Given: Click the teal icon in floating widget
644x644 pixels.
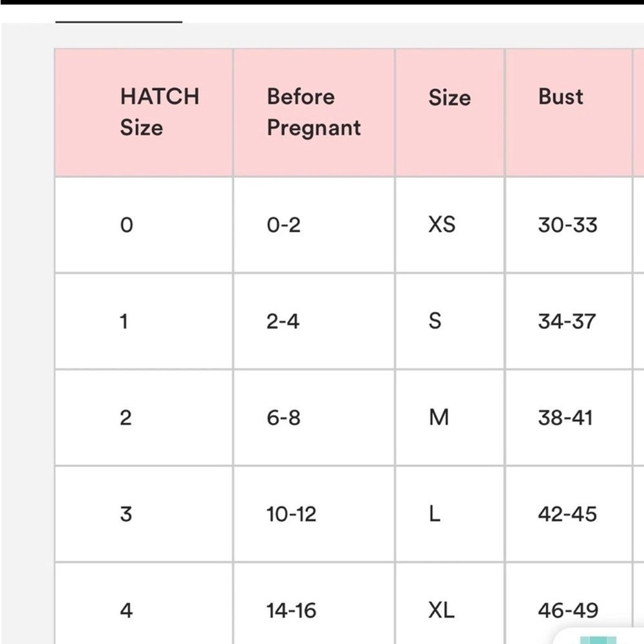Looking at the screenshot, I should (598, 640).
